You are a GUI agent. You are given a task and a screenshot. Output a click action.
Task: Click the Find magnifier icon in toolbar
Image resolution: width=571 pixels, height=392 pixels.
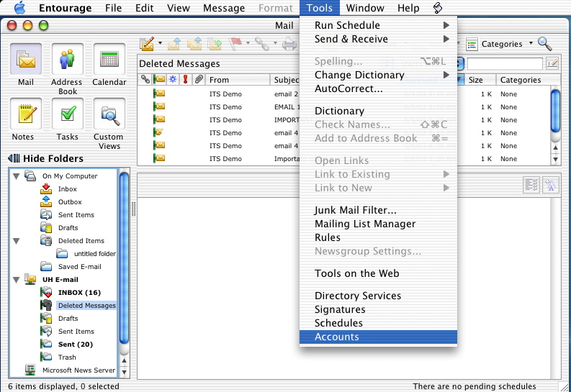tap(545, 44)
